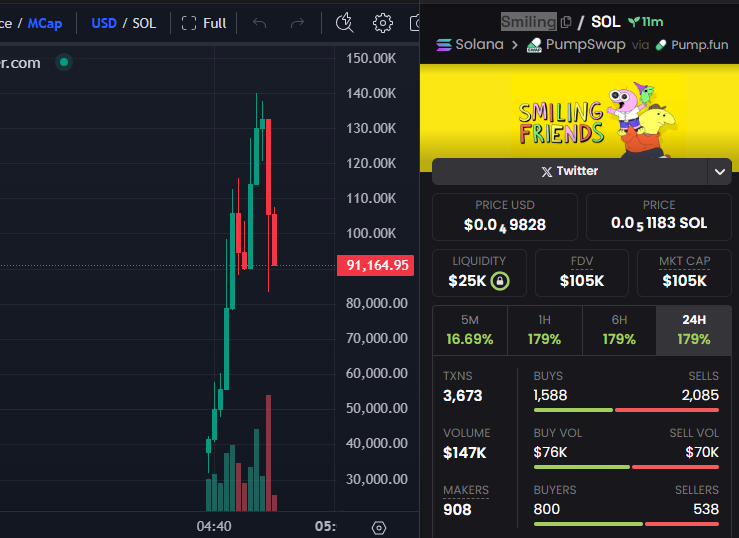
Task: Click the SELLERS count 538
Action: point(706,509)
